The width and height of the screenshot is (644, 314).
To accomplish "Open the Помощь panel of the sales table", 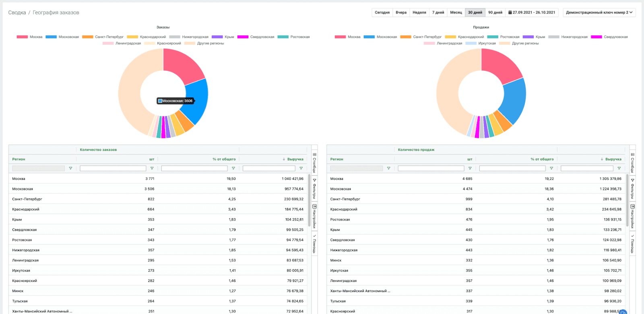I will pyautogui.click(x=632, y=244).
